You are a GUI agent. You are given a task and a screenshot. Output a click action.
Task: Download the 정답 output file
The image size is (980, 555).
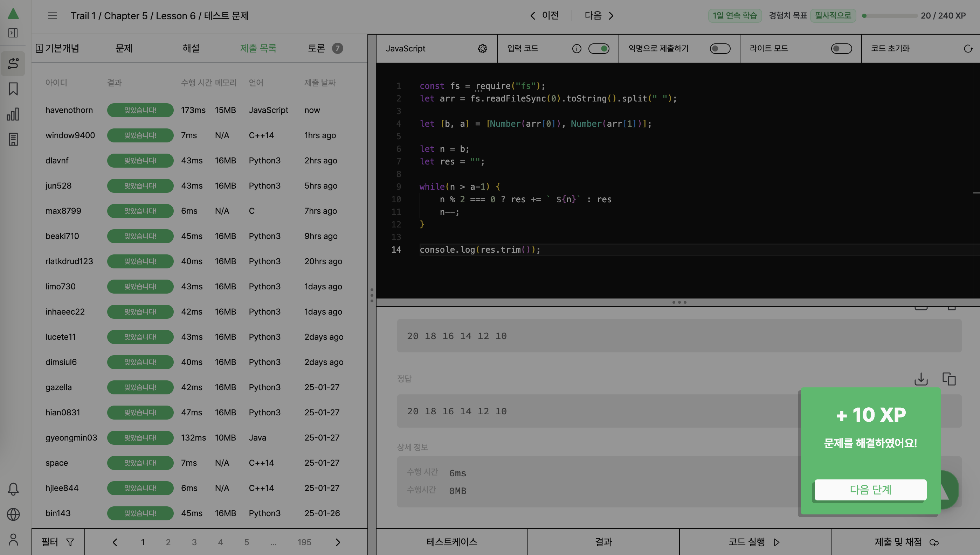[x=921, y=379]
